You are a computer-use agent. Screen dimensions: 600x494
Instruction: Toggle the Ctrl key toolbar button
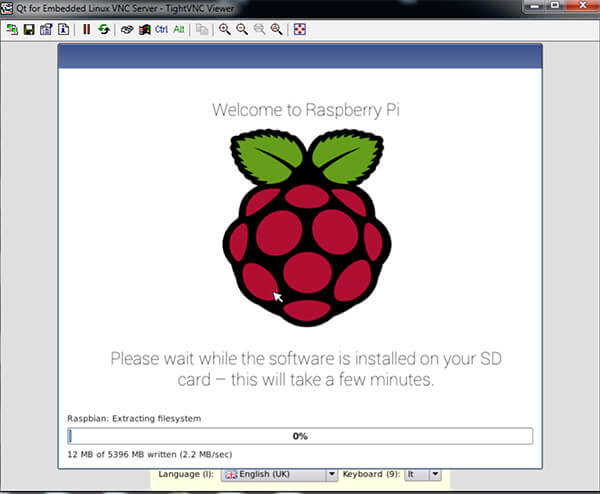(x=161, y=29)
